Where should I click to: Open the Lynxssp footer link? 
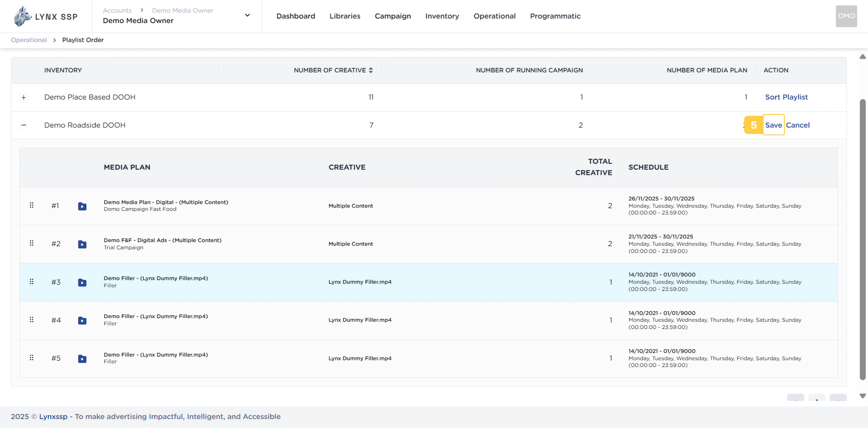[53, 417]
